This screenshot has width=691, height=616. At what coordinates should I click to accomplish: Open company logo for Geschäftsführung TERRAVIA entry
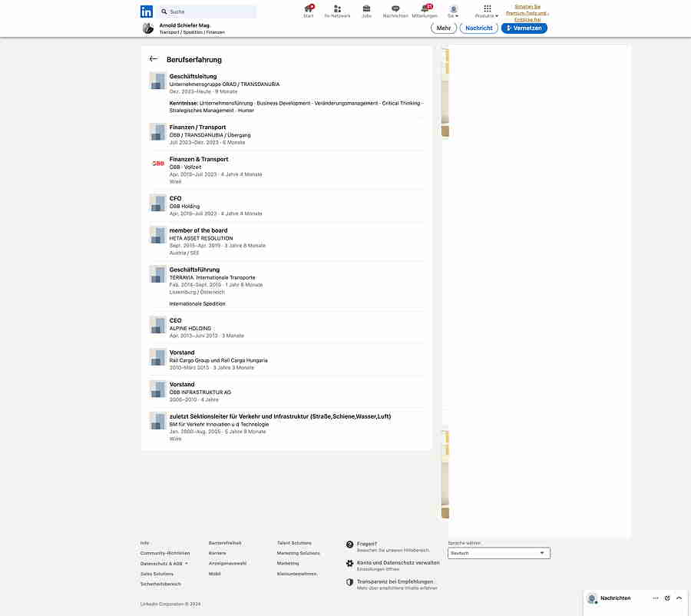click(x=157, y=274)
